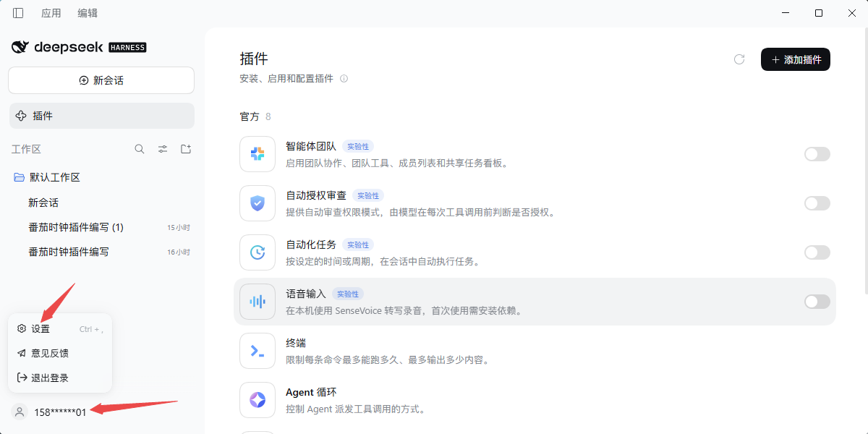Viewport: 868px width, 434px height.
Task: Open the 编辑 menu
Action: click(88, 13)
